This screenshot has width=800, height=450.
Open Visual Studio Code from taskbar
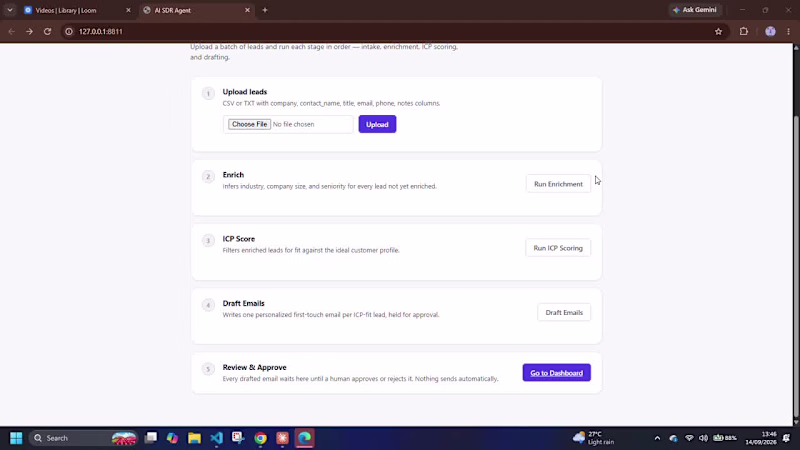pyautogui.click(x=216, y=438)
